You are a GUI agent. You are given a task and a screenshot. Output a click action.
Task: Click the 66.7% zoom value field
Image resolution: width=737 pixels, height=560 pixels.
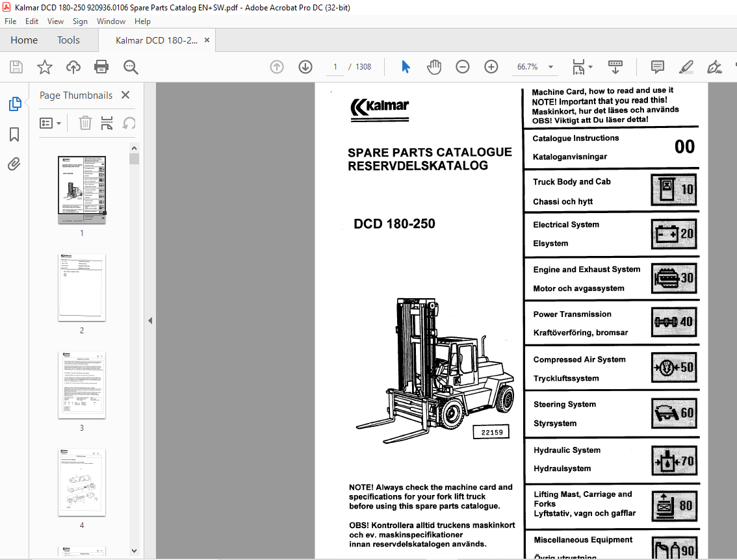click(527, 67)
